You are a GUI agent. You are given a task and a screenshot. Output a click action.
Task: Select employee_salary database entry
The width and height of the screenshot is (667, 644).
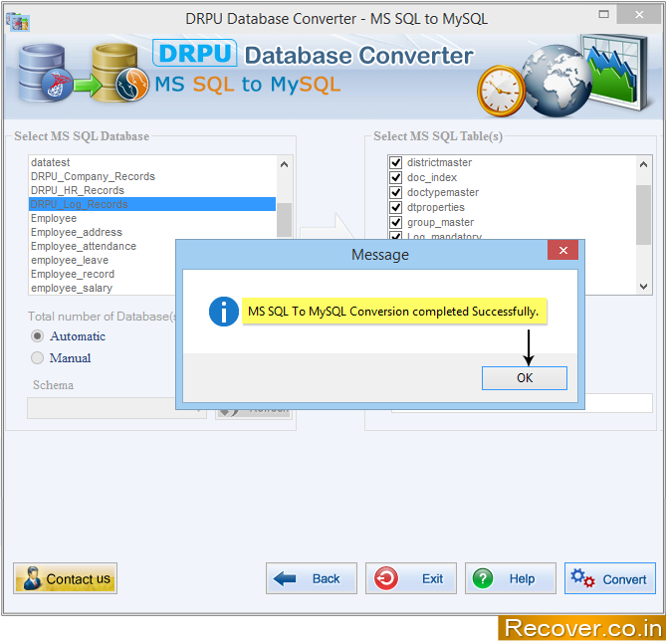(x=103, y=288)
